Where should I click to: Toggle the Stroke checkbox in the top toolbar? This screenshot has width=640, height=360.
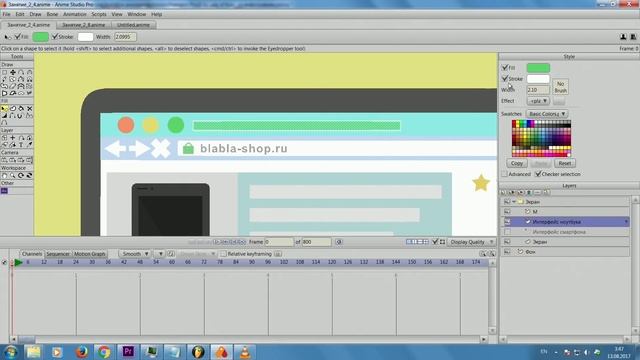point(55,37)
